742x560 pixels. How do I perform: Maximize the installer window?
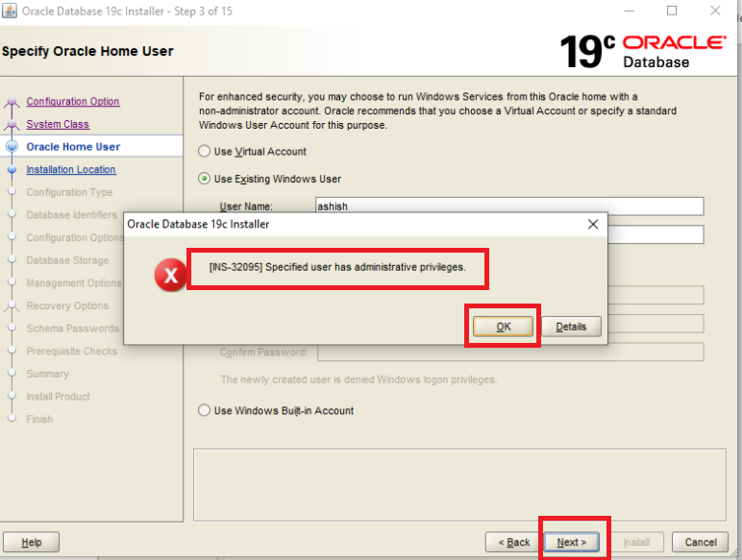672,11
